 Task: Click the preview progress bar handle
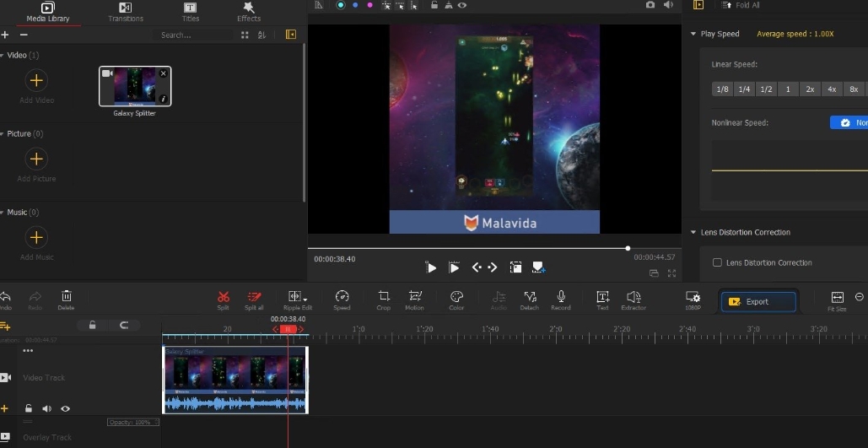(628, 248)
